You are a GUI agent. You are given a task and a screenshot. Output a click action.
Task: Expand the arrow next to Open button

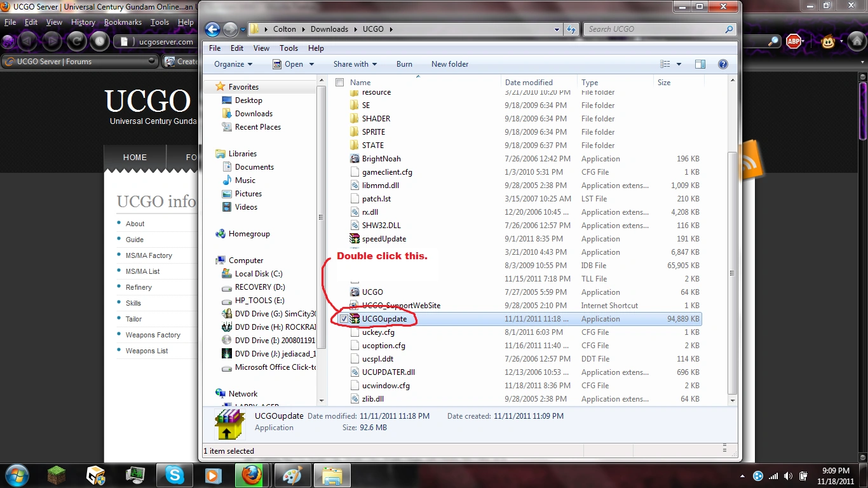311,64
